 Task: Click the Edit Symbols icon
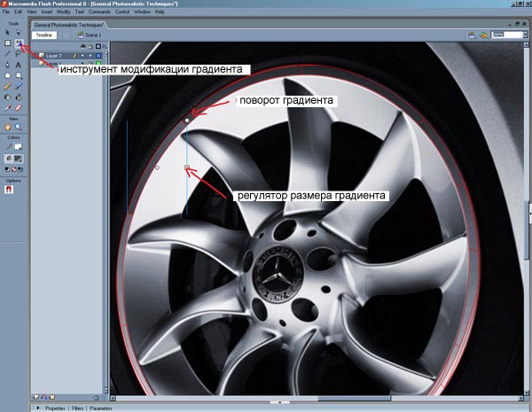483,35
